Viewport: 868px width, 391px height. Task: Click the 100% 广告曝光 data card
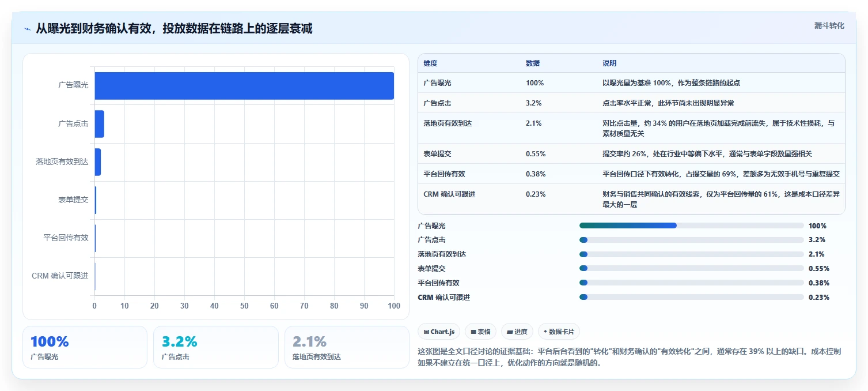pos(85,347)
